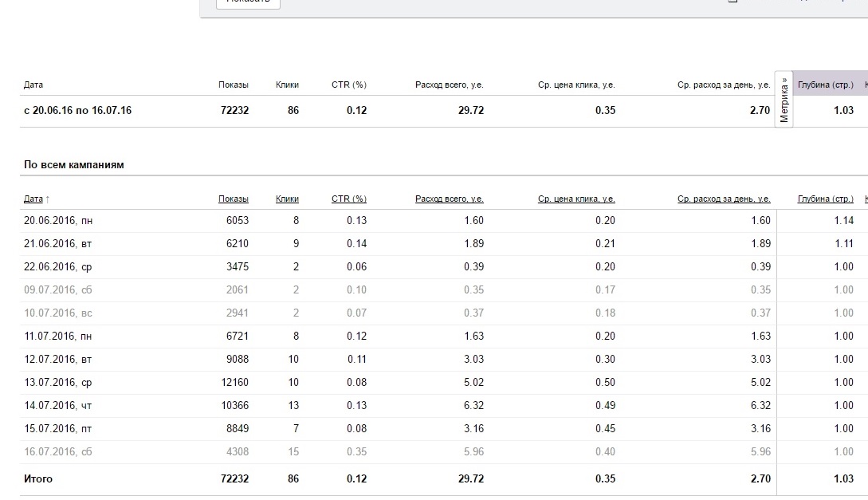Click the Итого totals row label

pos(38,479)
